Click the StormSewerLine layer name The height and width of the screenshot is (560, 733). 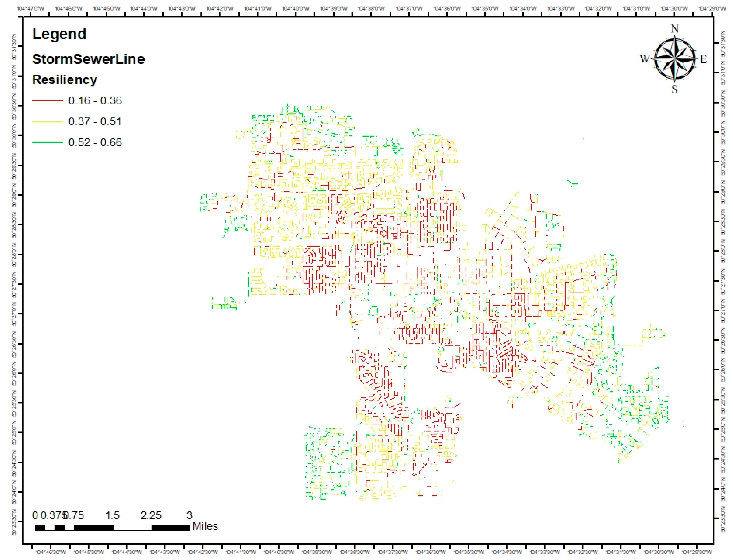(x=88, y=59)
